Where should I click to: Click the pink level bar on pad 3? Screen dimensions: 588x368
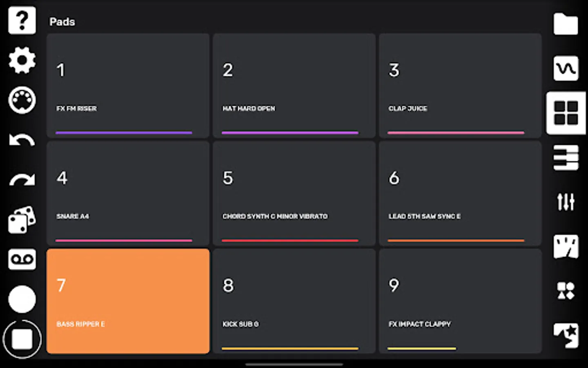[x=456, y=132]
